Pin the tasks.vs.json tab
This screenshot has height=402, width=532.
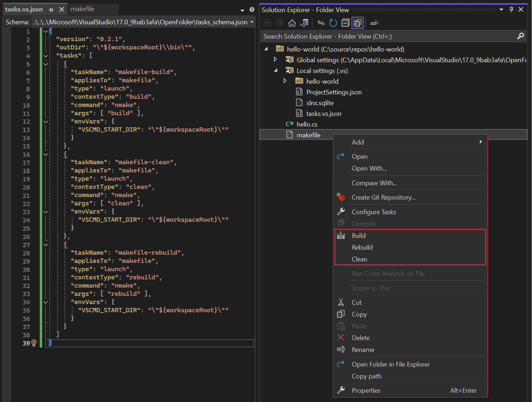(51, 10)
